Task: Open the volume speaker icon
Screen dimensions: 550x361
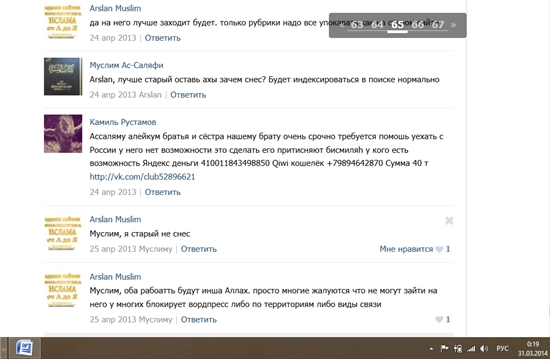Action: (x=484, y=348)
